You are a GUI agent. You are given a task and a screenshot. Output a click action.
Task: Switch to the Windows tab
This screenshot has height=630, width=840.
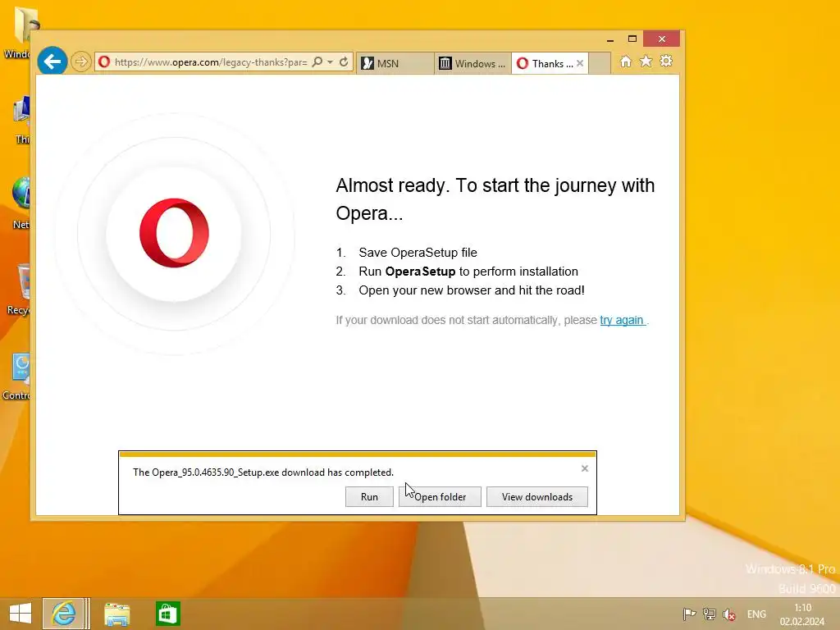point(472,63)
